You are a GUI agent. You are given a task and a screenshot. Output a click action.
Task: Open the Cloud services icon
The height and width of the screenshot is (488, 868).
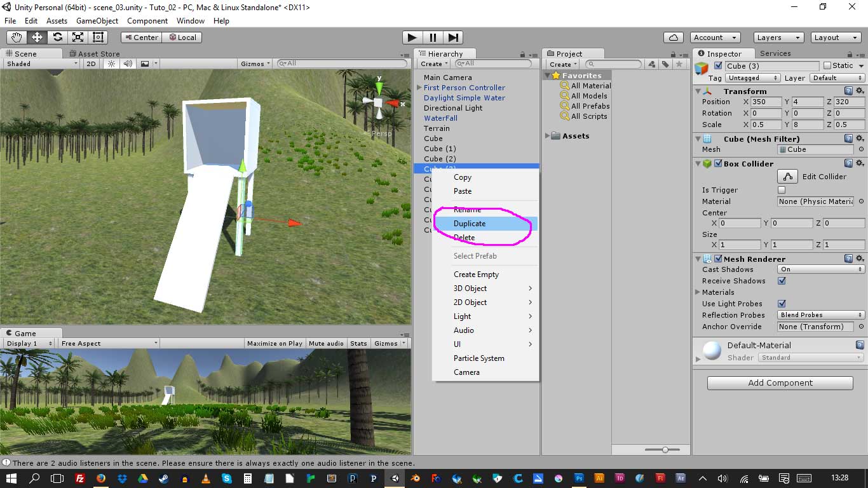(673, 37)
